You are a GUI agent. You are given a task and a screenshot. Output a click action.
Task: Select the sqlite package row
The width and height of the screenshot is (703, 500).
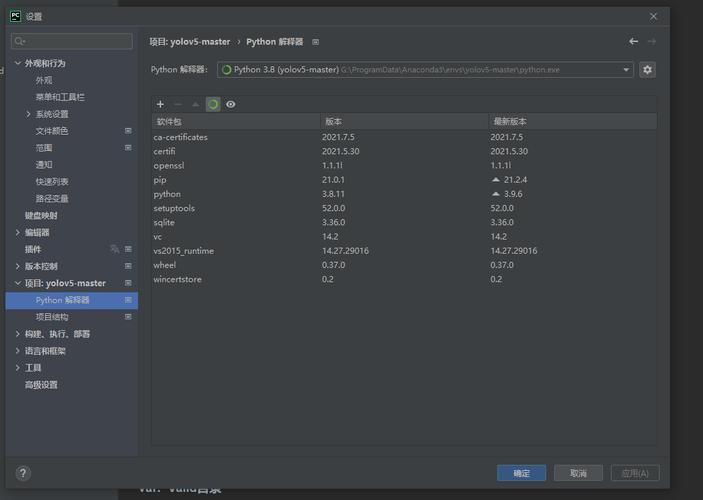pyautogui.click(x=404, y=222)
